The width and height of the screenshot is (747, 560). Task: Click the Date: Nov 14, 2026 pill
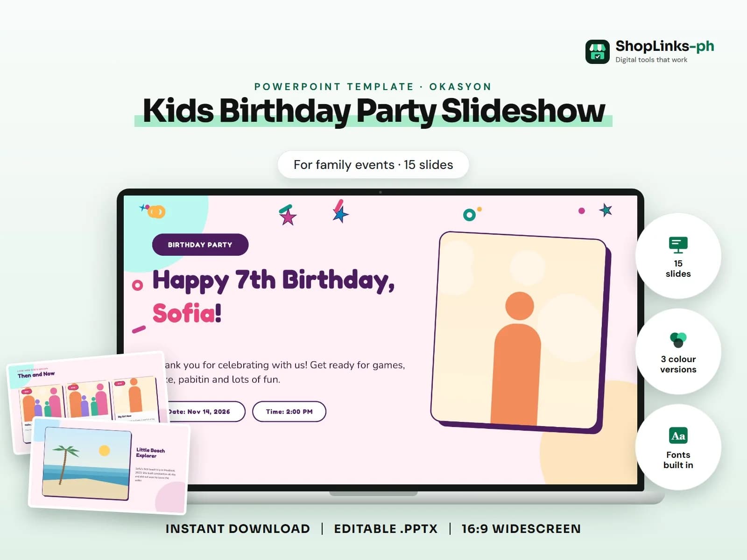[205, 412]
